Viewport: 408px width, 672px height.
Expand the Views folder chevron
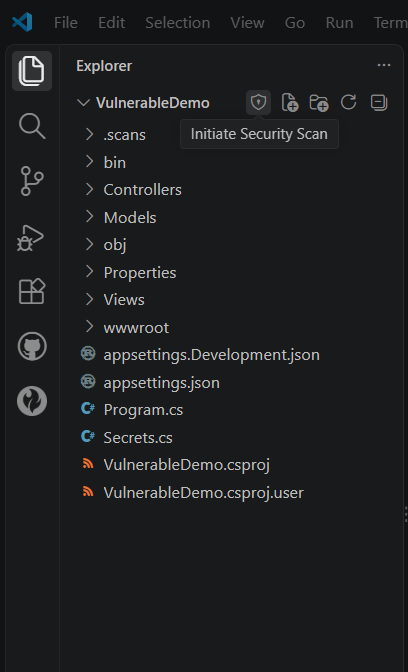[89, 300]
